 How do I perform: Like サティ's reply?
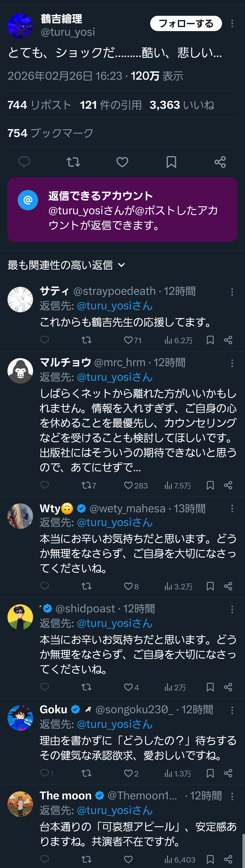[129, 340]
